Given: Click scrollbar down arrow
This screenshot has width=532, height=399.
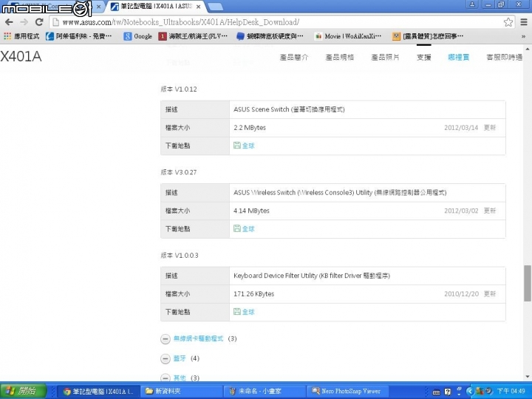Looking at the screenshot, I should pyautogui.click(x=528, y=376).
